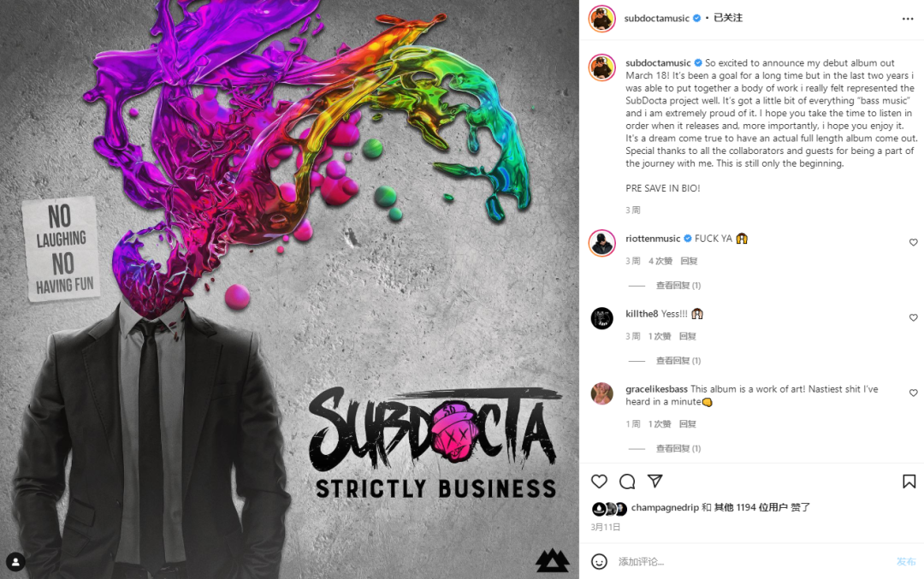The image size is (924, 579).
Task: Like riottenmusic's comment
Action: click(913, 242)
